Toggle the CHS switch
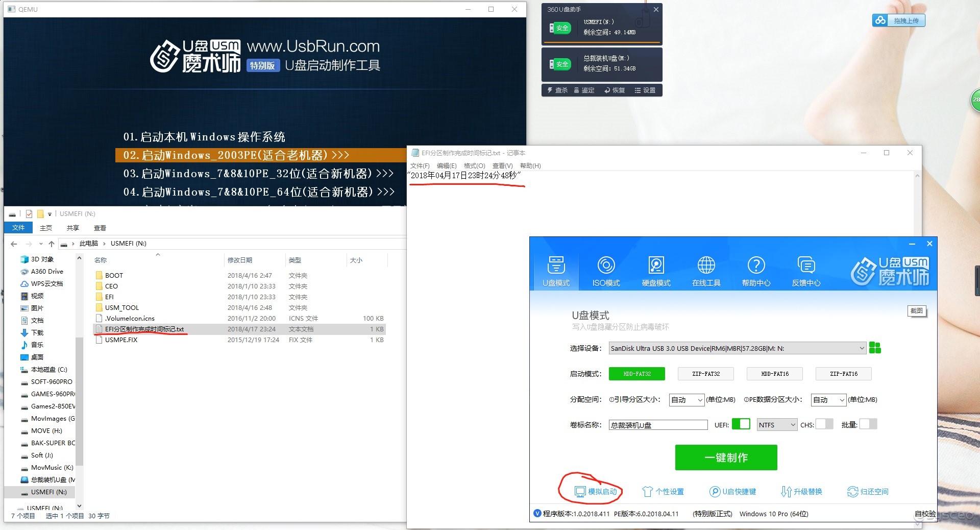Screen dimensions: 980x530 coord(824,424)
